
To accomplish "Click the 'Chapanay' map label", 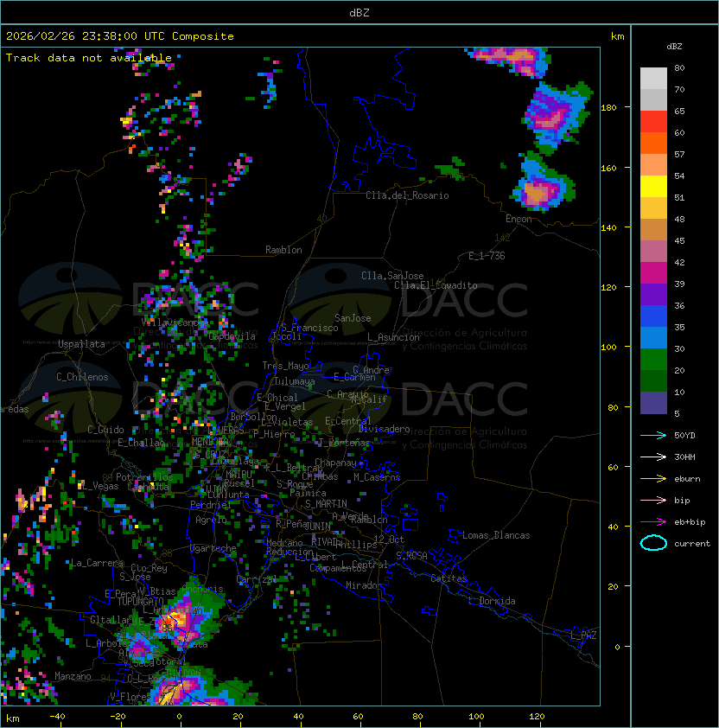I will tap(335, 463).
